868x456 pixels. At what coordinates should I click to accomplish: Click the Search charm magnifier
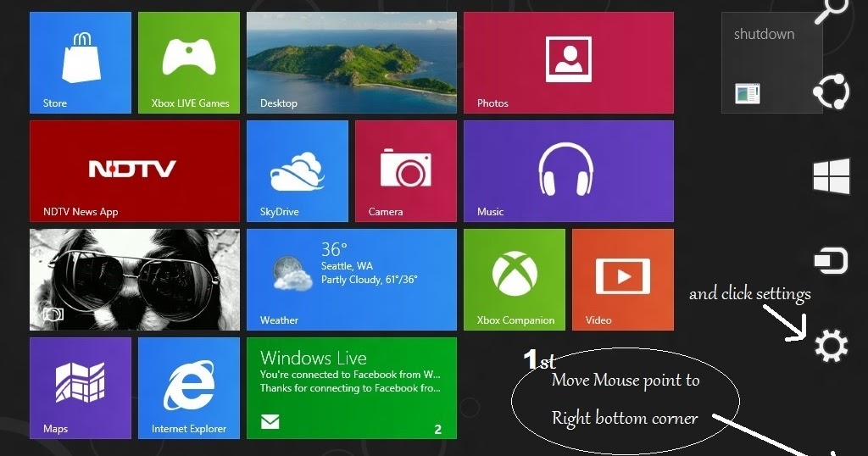832,10
